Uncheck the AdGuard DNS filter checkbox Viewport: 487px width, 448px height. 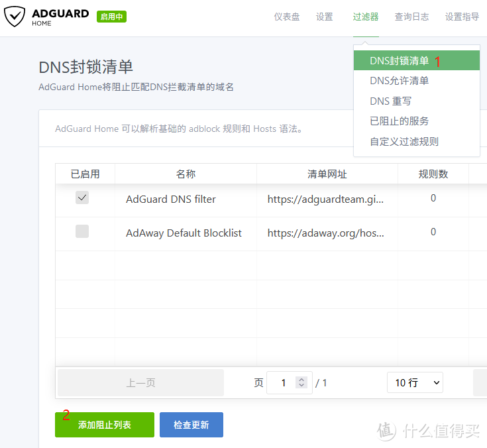(82, 197)
